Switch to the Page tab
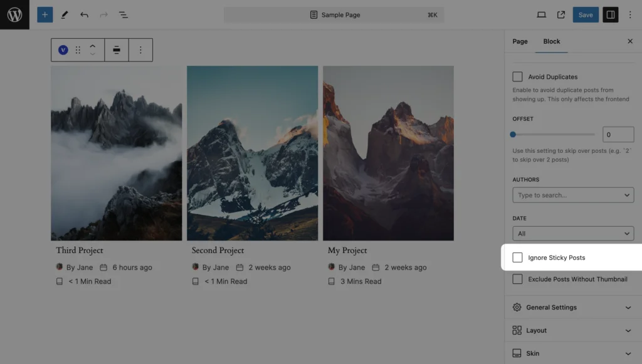This screenshot has height=364, width=642. tap(520, 41)
